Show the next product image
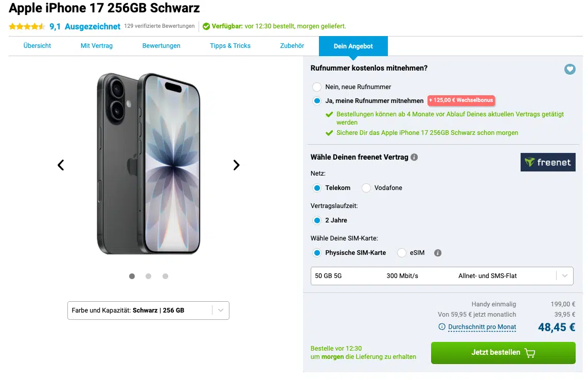The height and width of the screenshot is (380, 588). [236, 165]
